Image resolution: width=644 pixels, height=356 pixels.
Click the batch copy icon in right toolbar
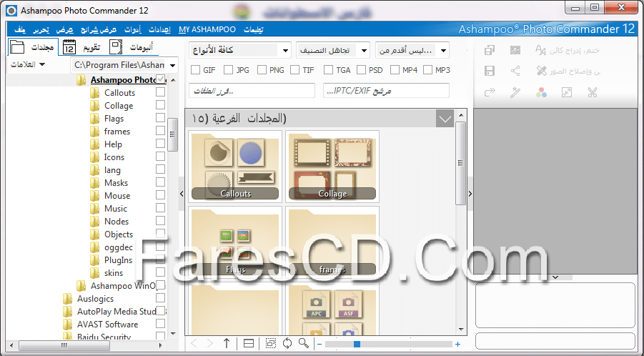click(x=490, y=50)
